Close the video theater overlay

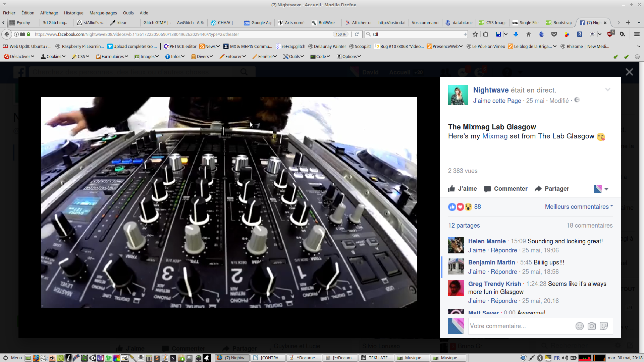pos(629,72)
